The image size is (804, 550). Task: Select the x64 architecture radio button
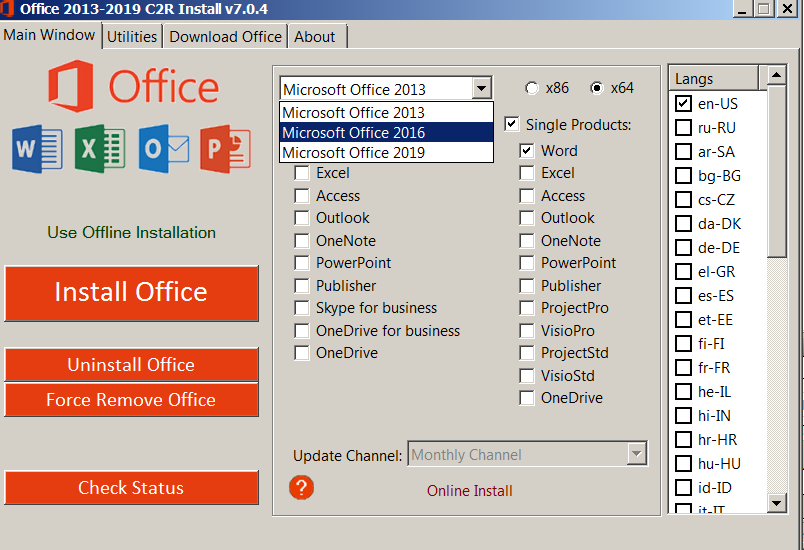[x=597, y=88]
